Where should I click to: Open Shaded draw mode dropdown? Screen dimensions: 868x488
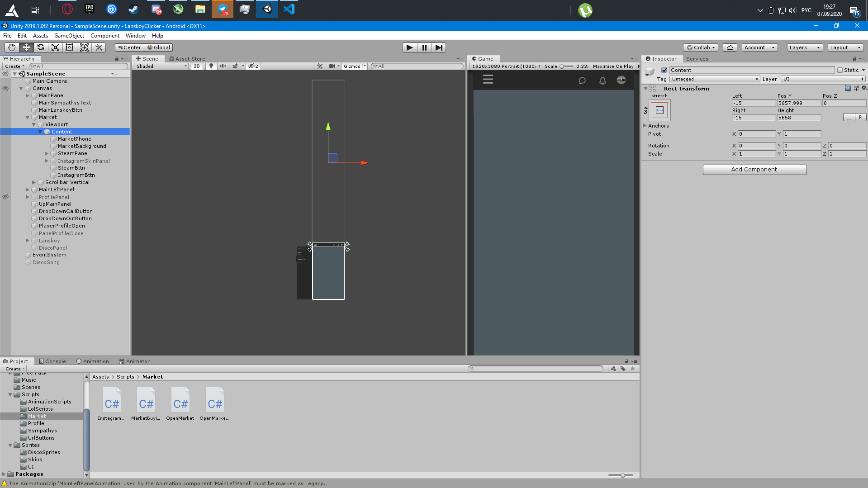161,66
